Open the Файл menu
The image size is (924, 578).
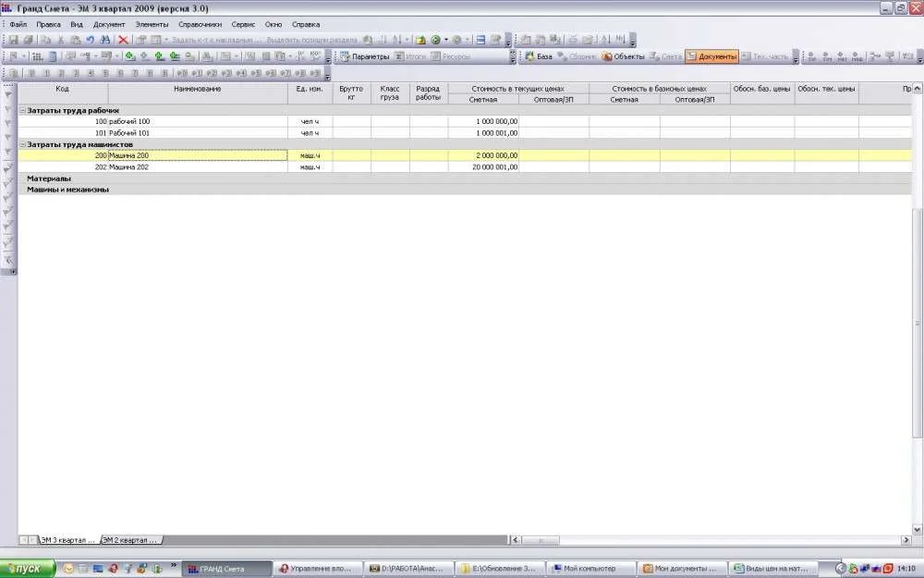pyautogui.click(x=18, y=24)
